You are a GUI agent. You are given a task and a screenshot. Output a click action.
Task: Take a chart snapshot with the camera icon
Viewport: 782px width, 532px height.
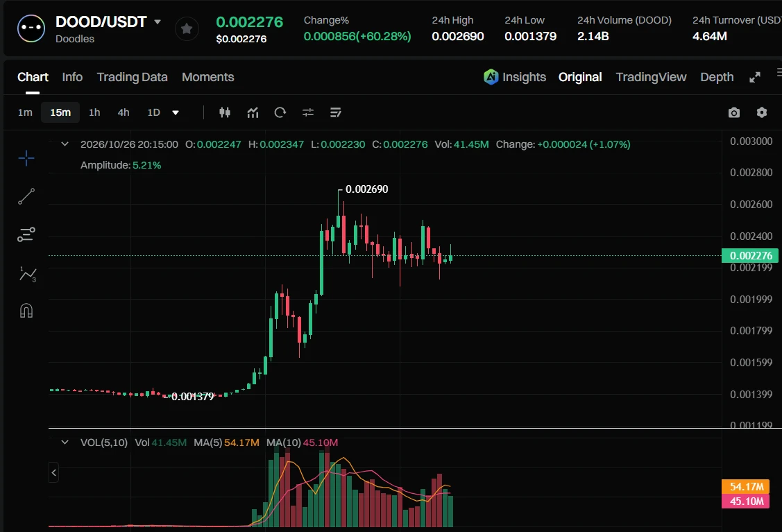pos(733,112)
